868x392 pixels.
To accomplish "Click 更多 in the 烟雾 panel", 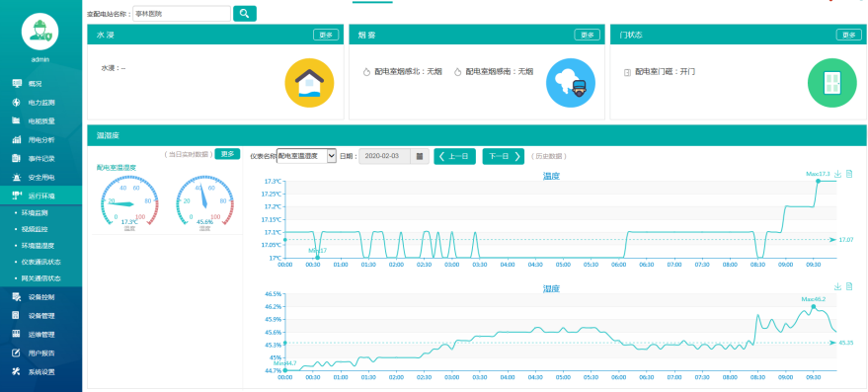I will (x=588, y=35).
